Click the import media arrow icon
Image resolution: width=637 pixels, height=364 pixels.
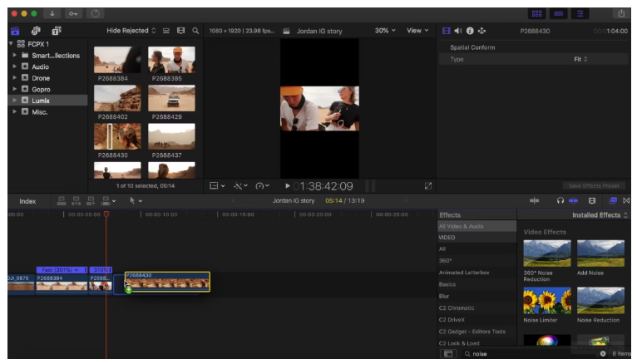[52, 13]
